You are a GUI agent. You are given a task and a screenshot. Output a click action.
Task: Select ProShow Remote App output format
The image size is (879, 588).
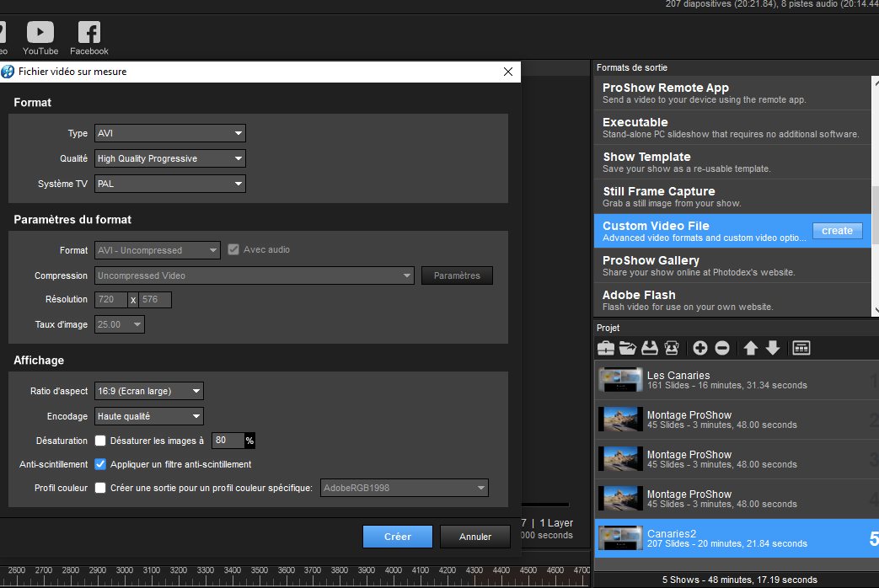tap(732, 93)
